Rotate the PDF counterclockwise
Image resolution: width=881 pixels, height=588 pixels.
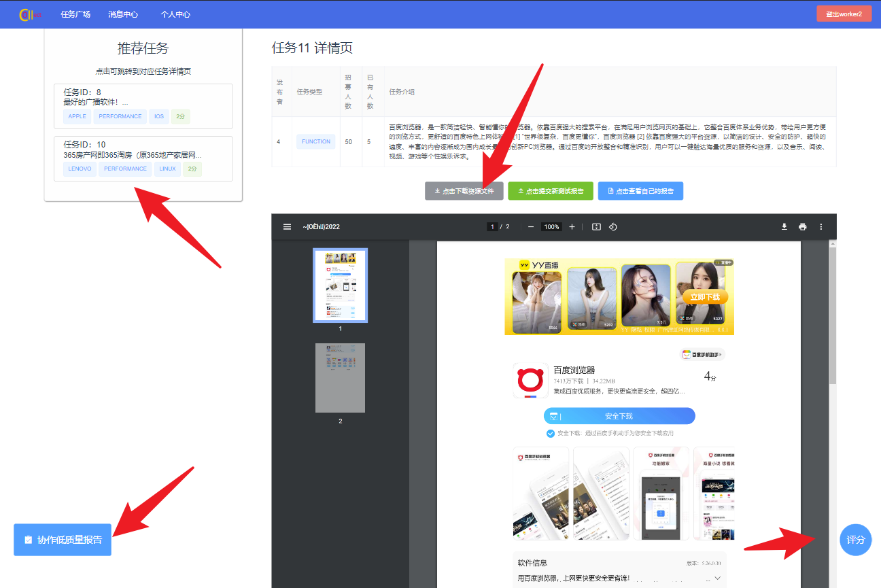[612, 226]
